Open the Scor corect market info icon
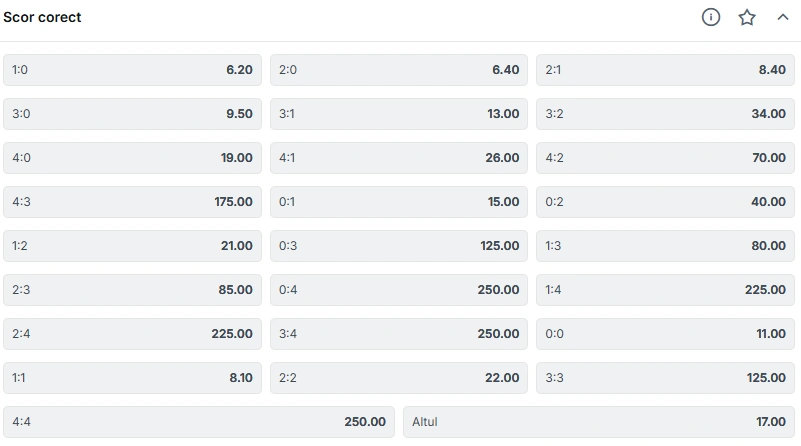Viewport: 801px width, 446px height. pos(711,17)
